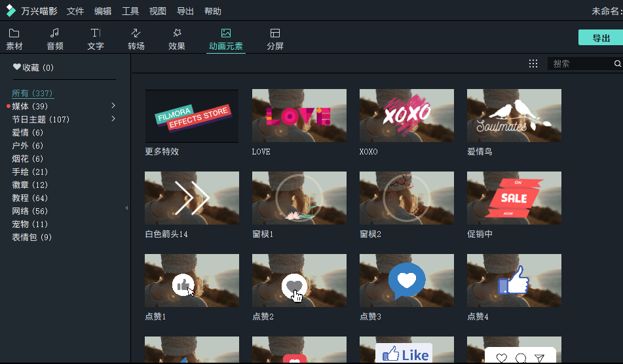
Task: Select the 窗棂1 element thumbnail
Action: [x=299, y=198]
